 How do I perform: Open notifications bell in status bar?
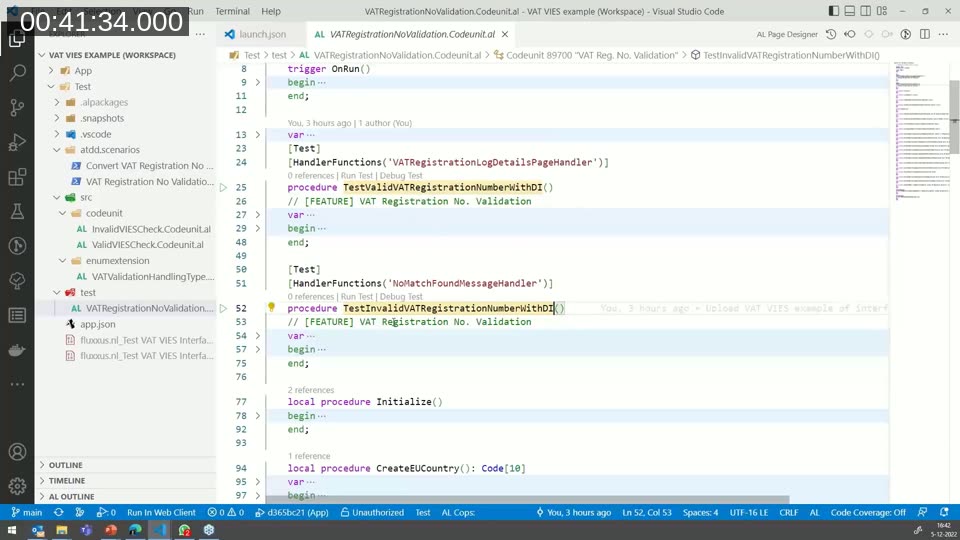[944, 512]
